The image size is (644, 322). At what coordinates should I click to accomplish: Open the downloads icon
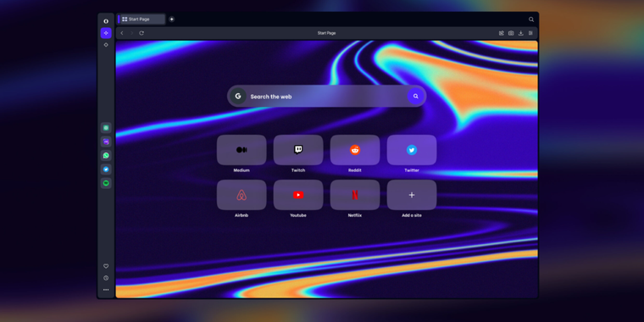click(521, 33)
